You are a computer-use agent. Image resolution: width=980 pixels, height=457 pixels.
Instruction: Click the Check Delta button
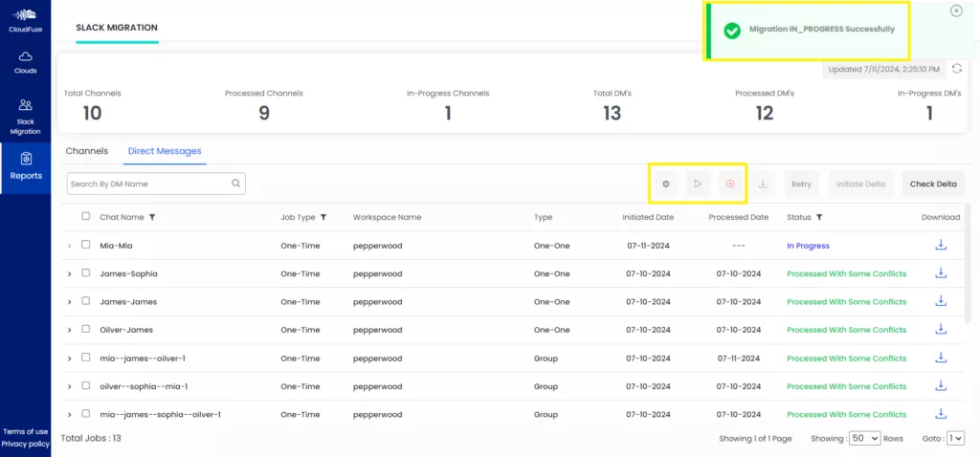[x=933, y=185]
